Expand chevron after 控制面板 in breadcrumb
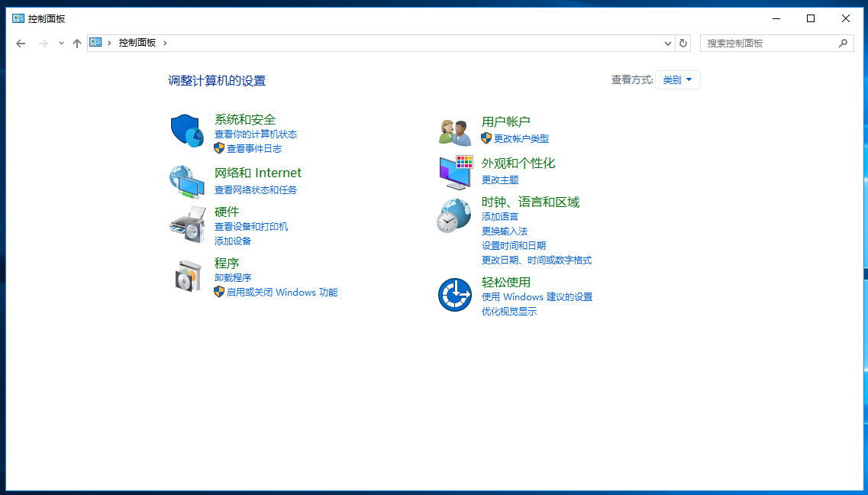The width and height of the screenshot is (868, 495). 165,44
